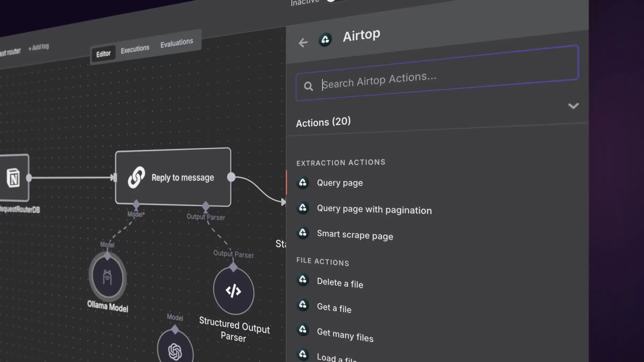The image size is (644, 362).
Task: Select Get many files action
Action: click(x=345, y=335)
